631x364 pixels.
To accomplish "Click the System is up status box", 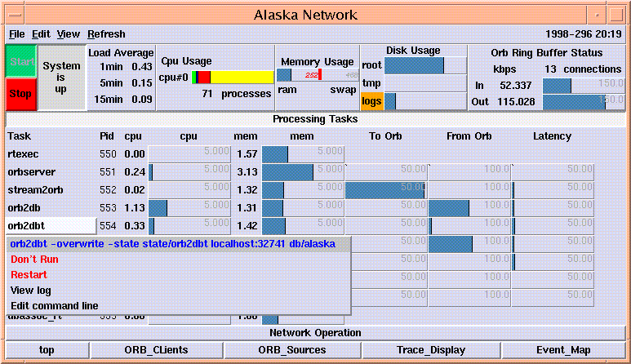I will (x=61, y=78).
